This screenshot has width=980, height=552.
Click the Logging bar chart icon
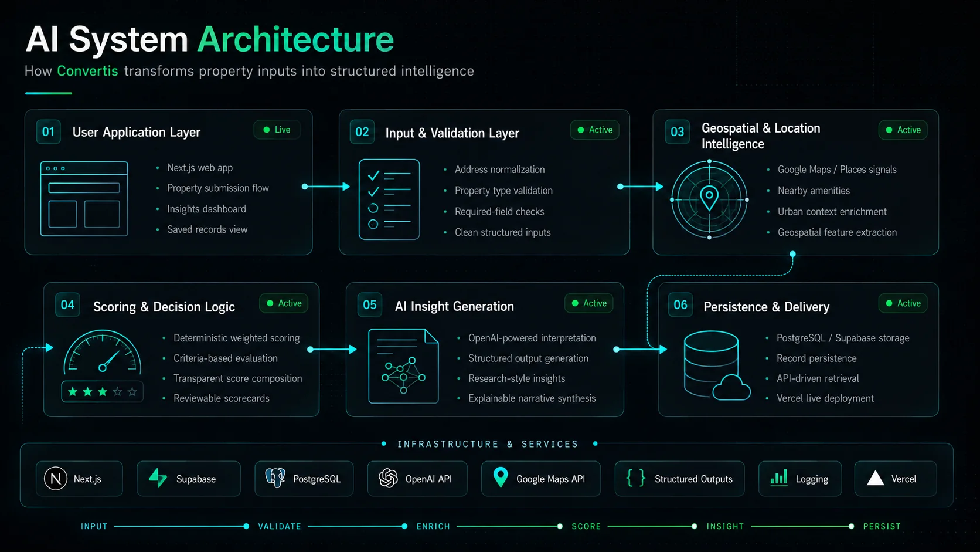click(x=778, y=478)
